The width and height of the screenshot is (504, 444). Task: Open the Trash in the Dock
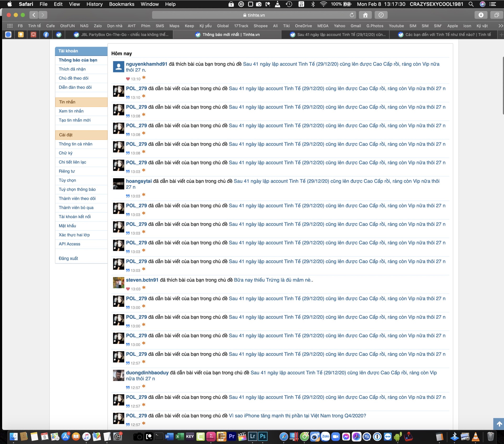490,437
